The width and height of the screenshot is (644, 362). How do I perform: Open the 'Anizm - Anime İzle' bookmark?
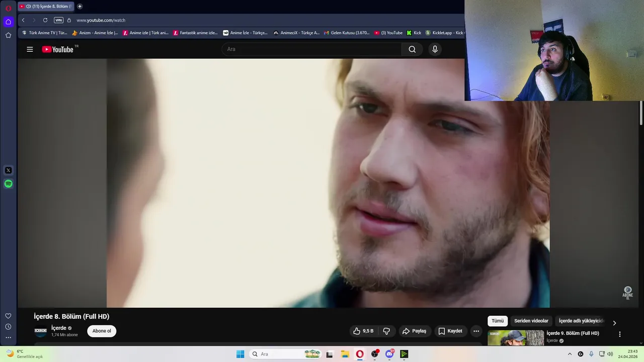95,33
